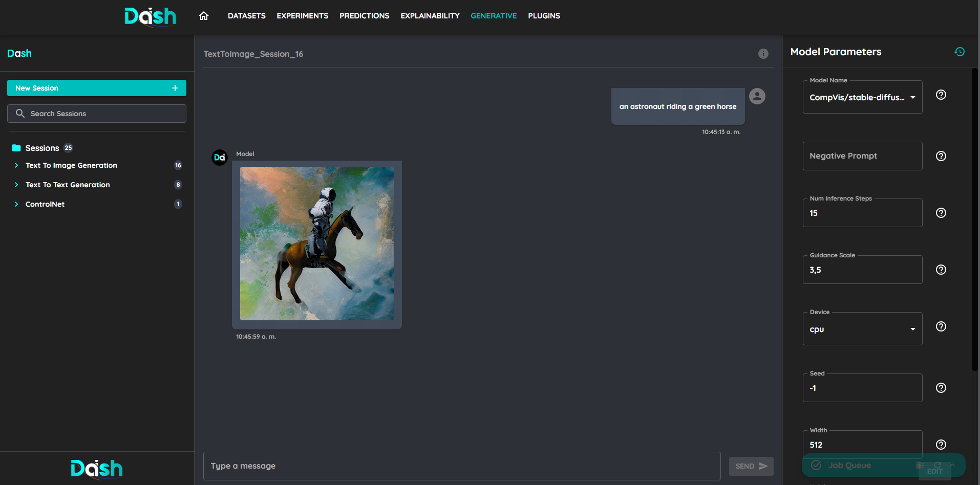Go to the home page icon
980x485 pixels.
pyautogui.click(x=204, y=16)
